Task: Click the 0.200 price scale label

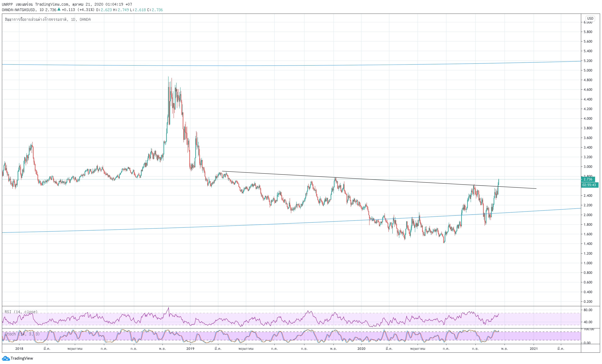Action: point(588,302)
